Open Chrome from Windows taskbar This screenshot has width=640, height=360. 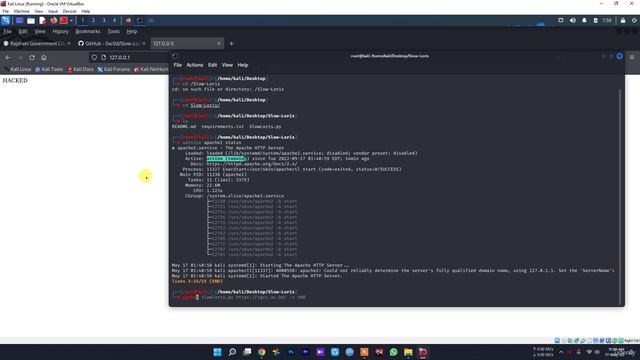pos(262,352)
